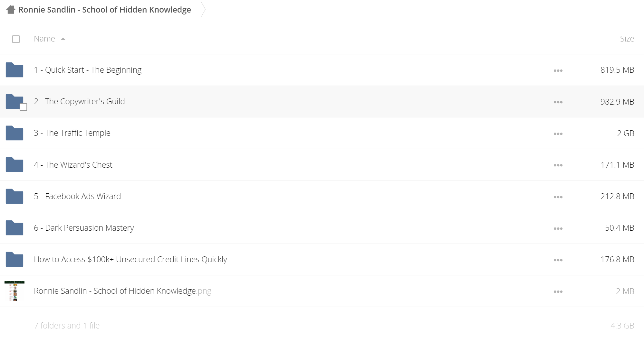
Task: Open the 6 - Dark Persuasion Mastery folder
Action: [84, 228]
